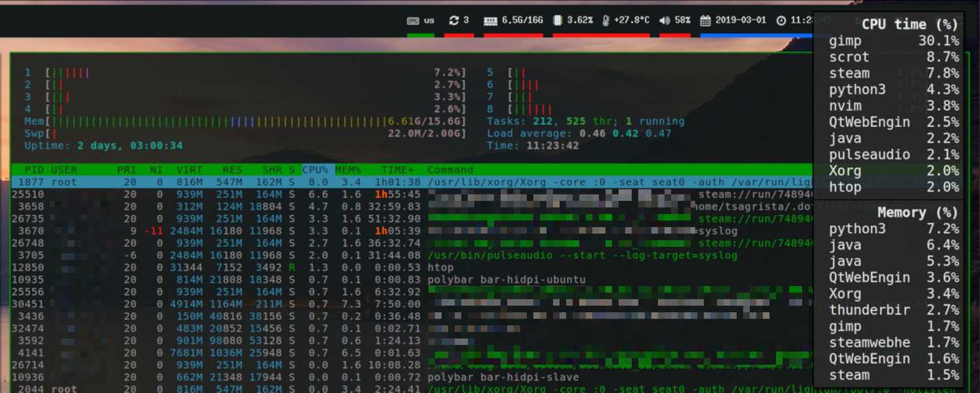Click the keyboard layout icon in polybar
The image size is (980, 393).
(413, 20)
